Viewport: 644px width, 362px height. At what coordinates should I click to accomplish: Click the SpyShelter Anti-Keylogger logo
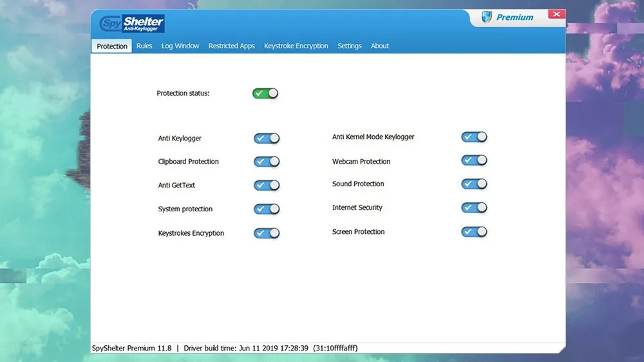(x=132, y=24)
